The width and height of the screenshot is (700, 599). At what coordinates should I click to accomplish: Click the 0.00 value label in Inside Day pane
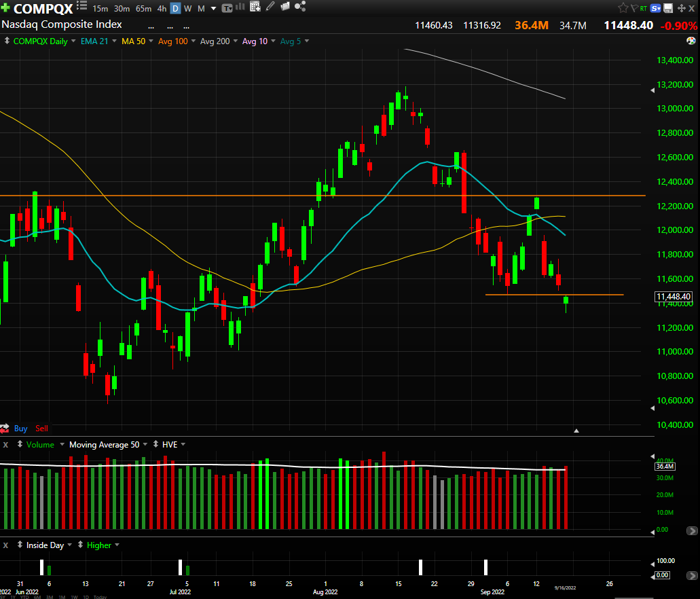pos(662,575)
